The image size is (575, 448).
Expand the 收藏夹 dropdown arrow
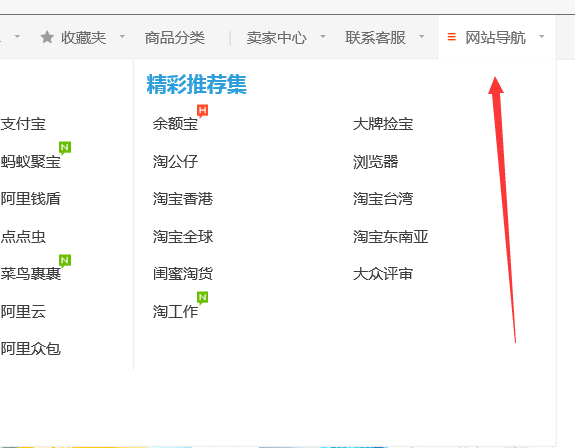coord(122,36)
